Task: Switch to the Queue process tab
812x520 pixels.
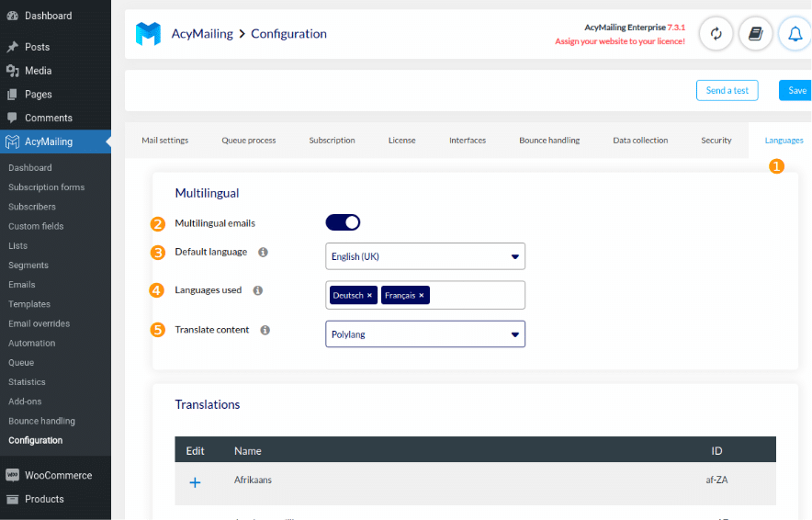Action: pos(249,141)
